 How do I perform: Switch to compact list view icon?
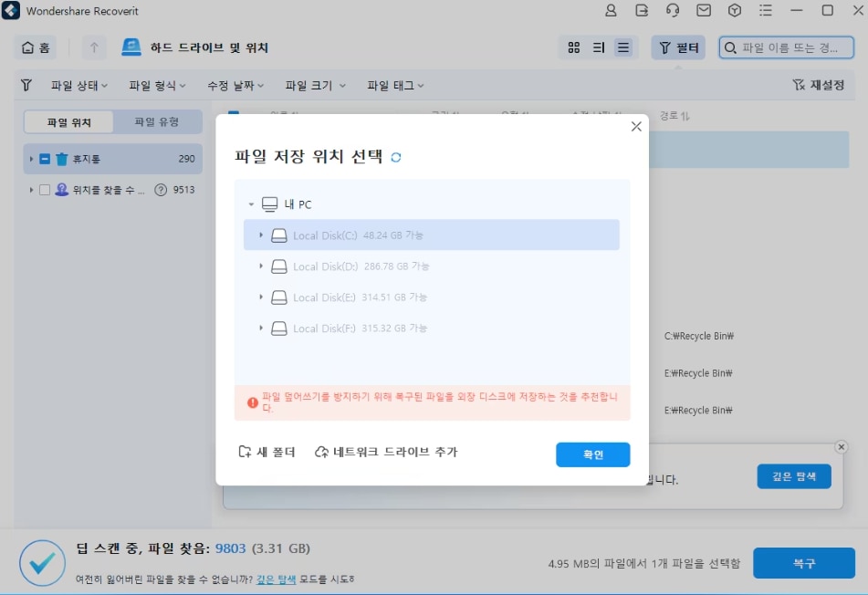pos(623,47)
